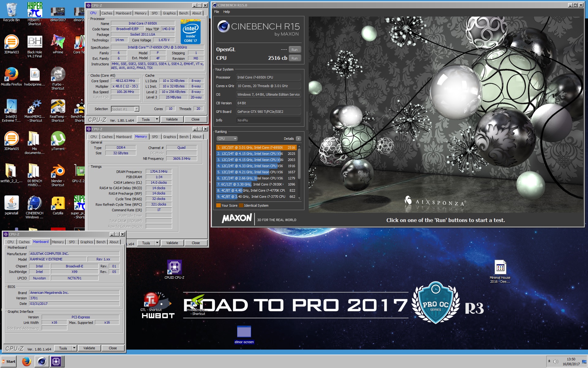Open the 3DMark03 desktop icon
588x368 pixels.
pos(11,44)
